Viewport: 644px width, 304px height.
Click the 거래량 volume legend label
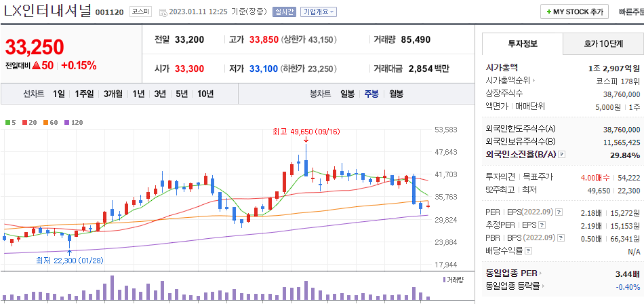[x=453, y=280]
